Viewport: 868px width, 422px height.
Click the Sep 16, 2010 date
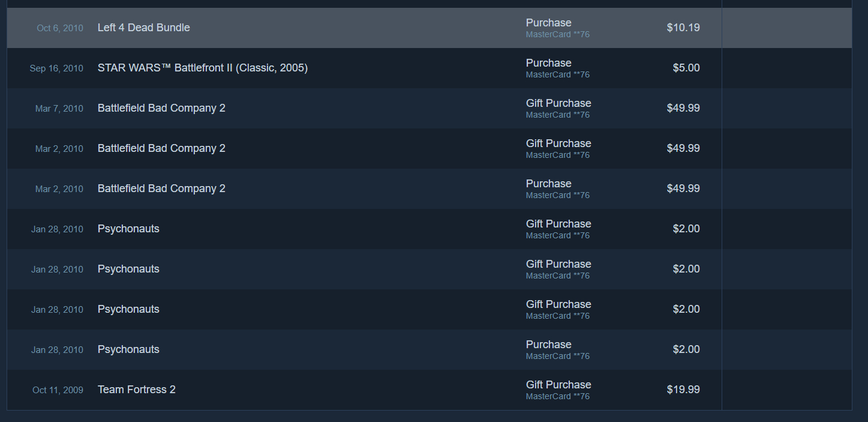click(56, 68)
